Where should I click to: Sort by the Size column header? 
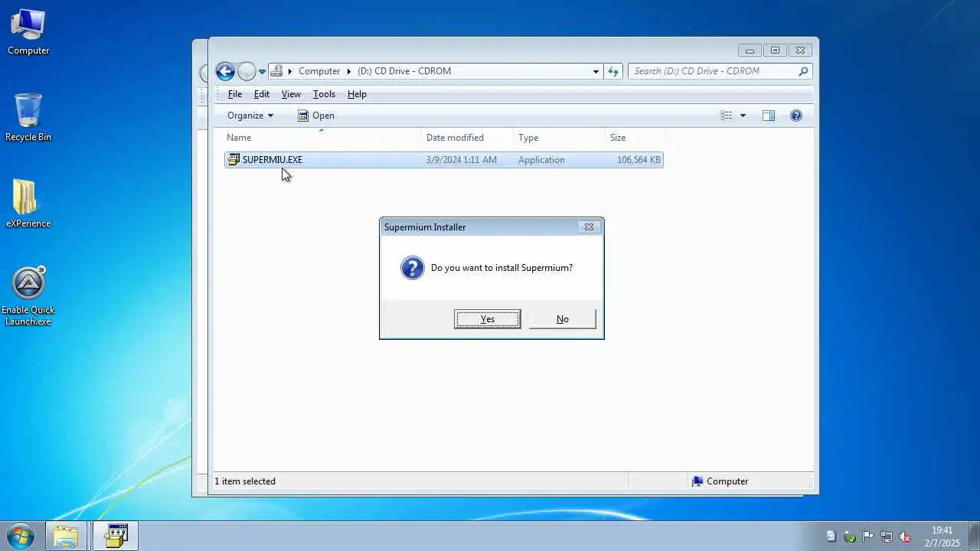635,138
